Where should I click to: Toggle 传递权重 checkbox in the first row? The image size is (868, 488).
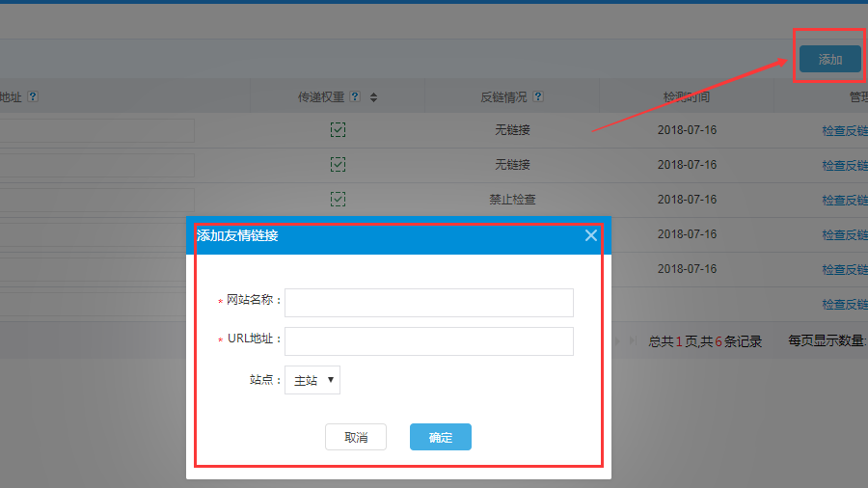(338, 130)
